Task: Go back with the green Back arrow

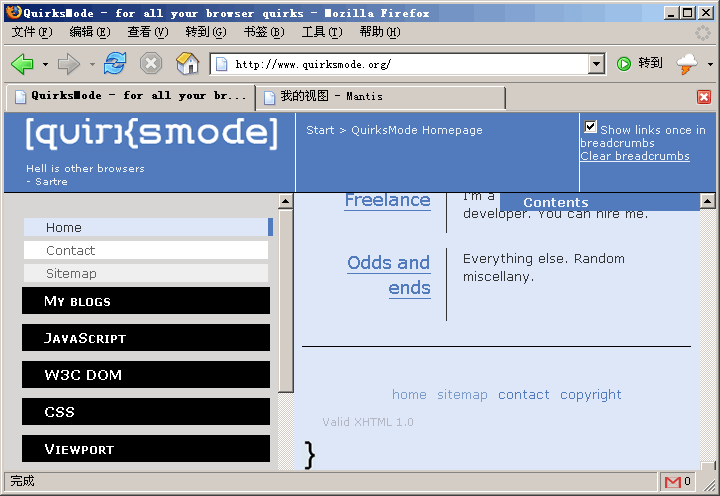Action: (22, 64)
